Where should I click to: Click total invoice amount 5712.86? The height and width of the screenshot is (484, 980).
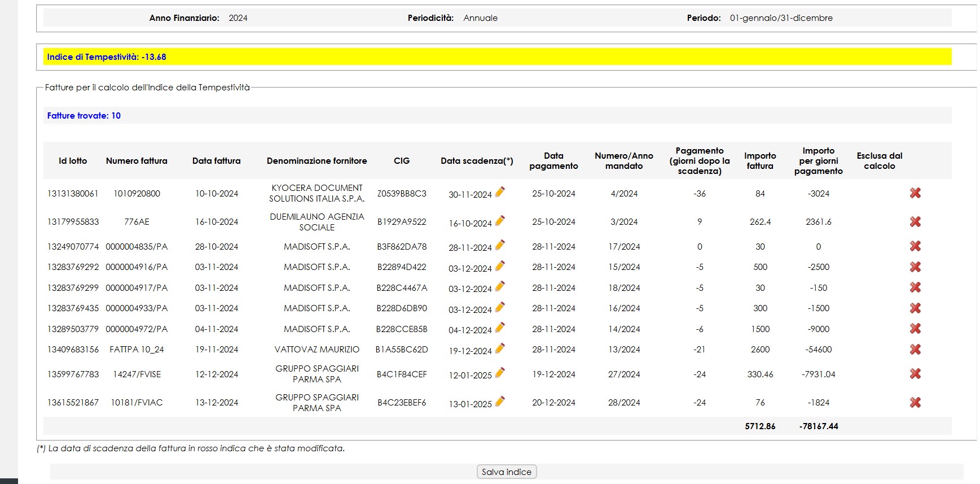pyautogui.click(x=760, y=426)
